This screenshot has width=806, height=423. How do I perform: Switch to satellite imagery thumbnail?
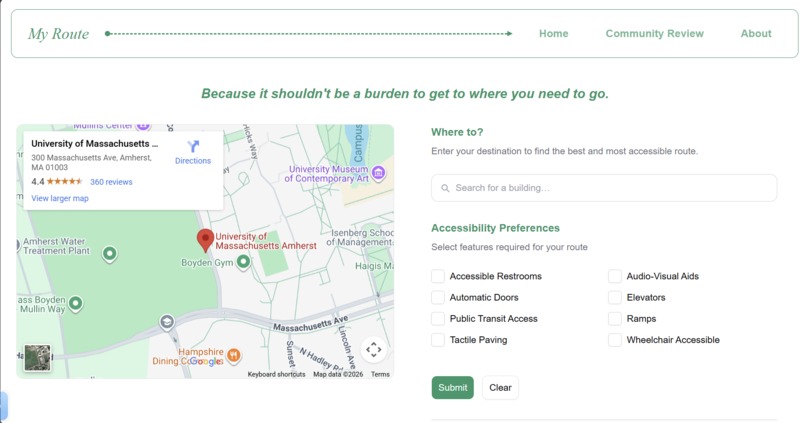coord(38,358)
